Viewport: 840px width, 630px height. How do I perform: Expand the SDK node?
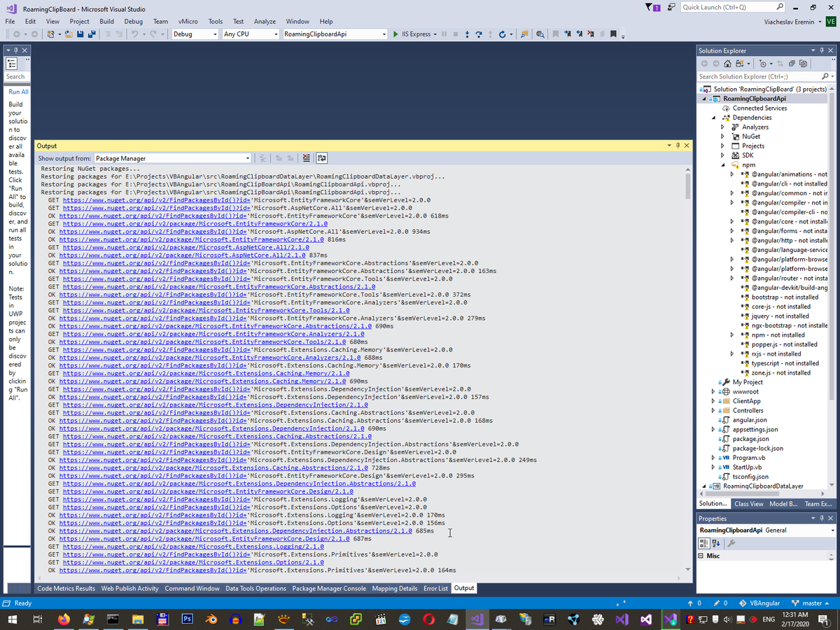point(723,155)
